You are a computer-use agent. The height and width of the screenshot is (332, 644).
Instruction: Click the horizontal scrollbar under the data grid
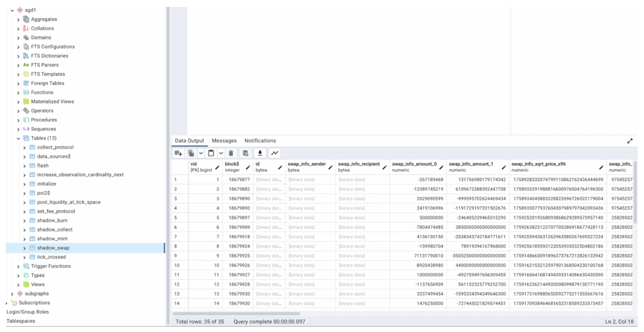click(236, 313)
